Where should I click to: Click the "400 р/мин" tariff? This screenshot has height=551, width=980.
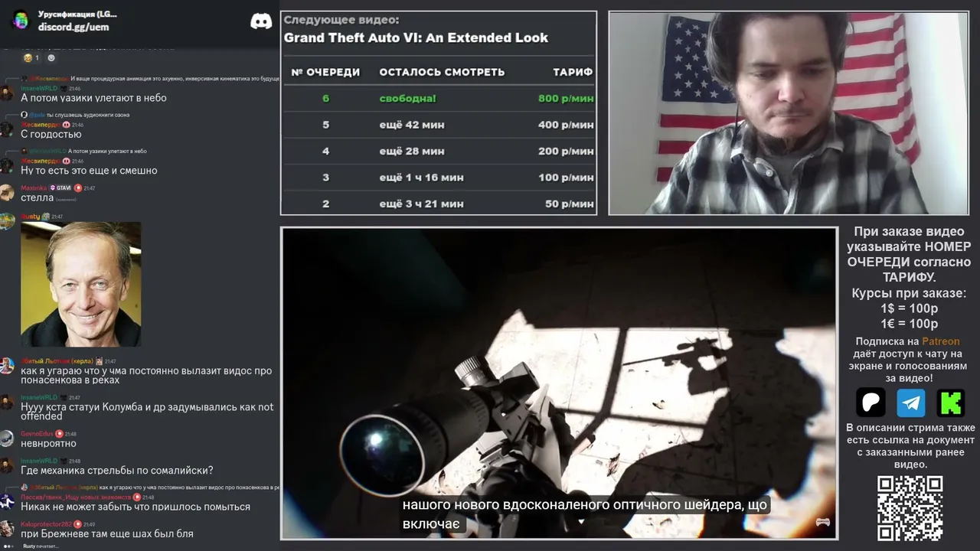coord(566,125)
